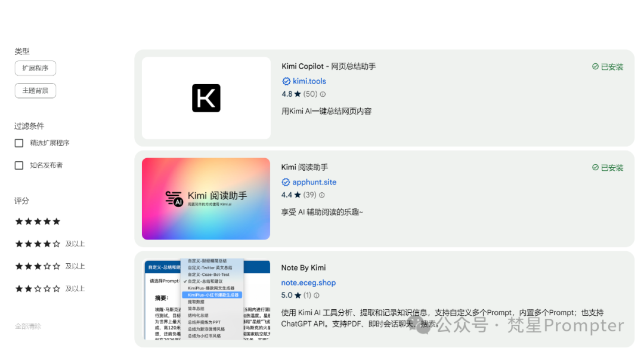
Task: Toggle the 知名发布者 checkbox
Action: coord(19,165)
